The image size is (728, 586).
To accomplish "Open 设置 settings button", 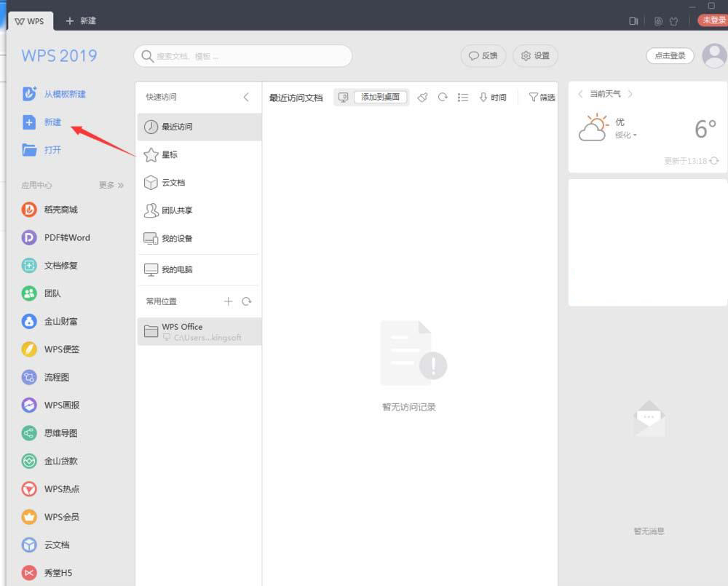I will tap(535, 56).
